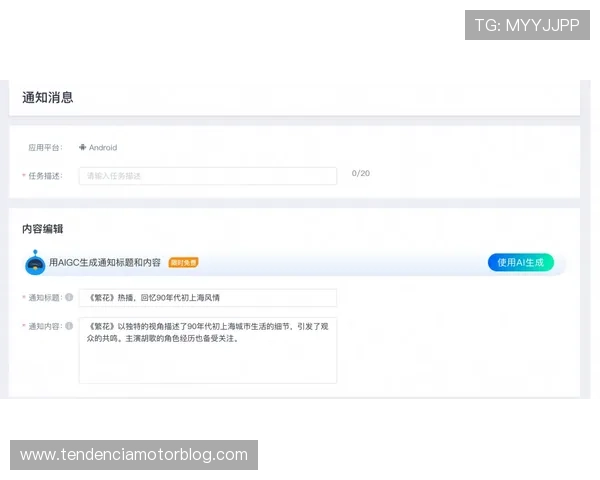Focus the 任务描述 input field
This screenshot has width=600, height=480.
click(208, 176)
